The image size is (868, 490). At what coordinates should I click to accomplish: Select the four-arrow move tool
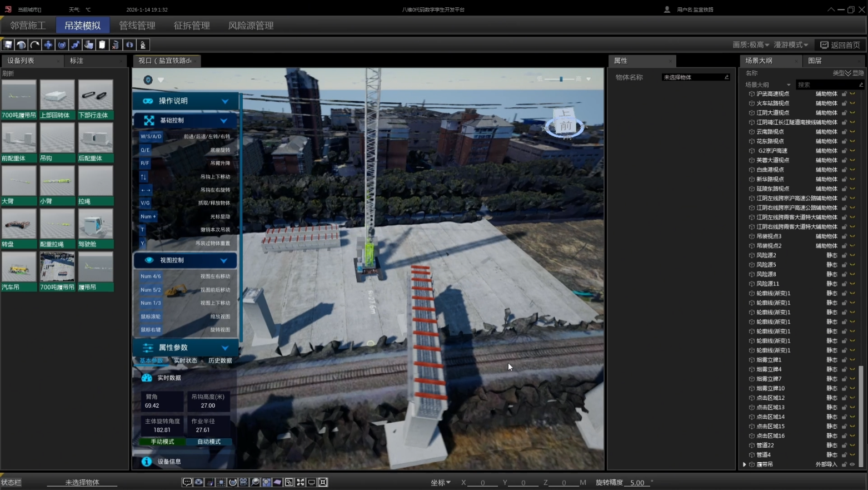click(48, 45)
